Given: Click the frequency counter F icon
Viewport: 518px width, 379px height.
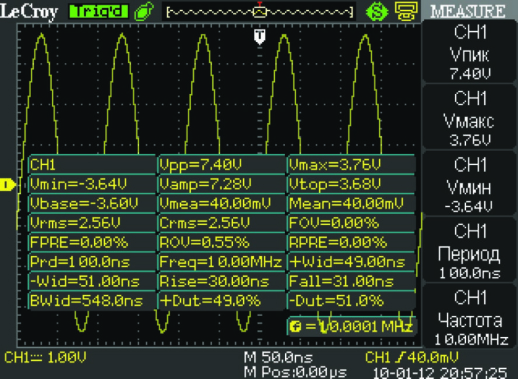Looking at the screenshot, I should (295, 326).
